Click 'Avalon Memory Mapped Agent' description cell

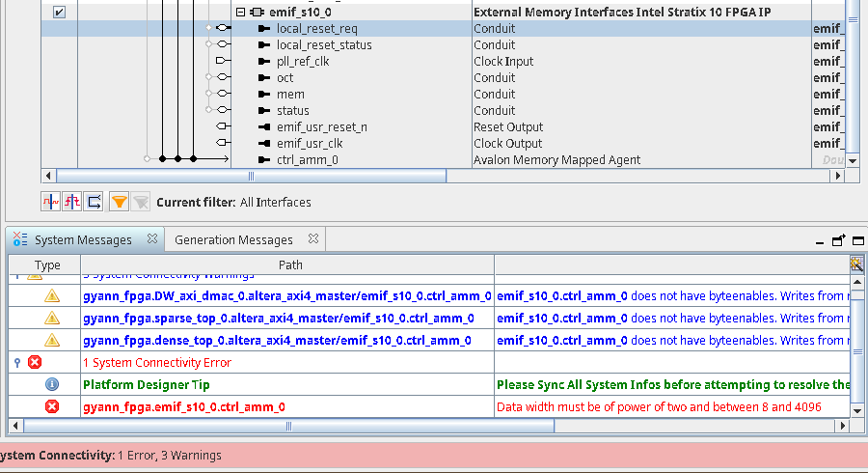pyautogui.click(x=556, y=159)
